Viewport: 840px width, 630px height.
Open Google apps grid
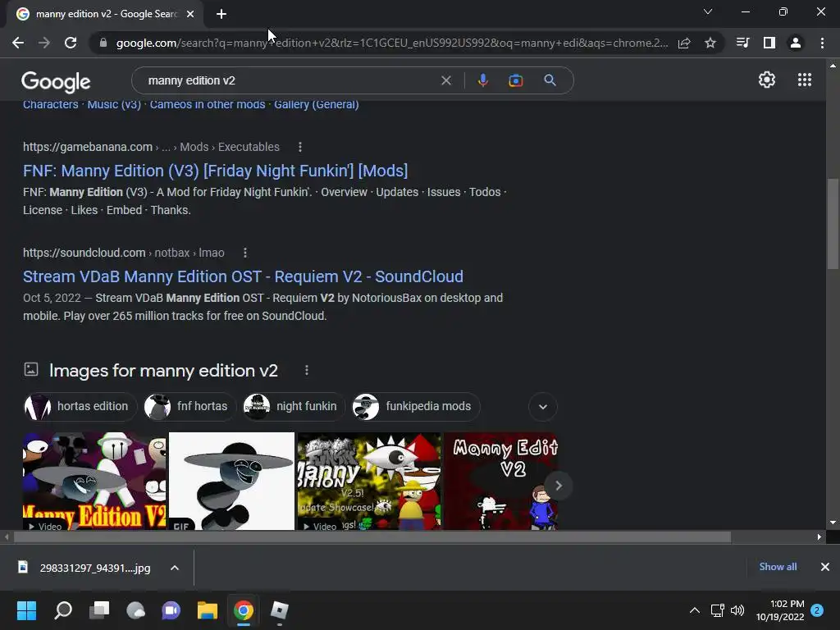coord(805,80)
